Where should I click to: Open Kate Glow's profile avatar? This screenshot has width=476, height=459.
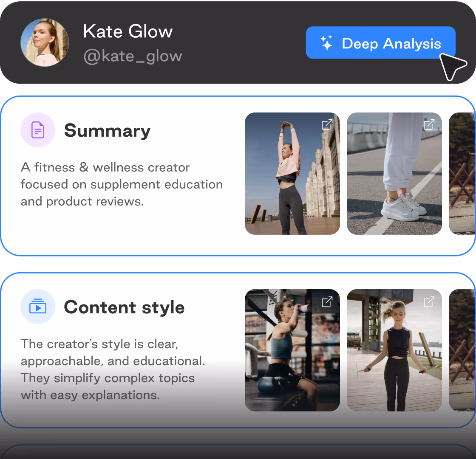tap(45, 42)
